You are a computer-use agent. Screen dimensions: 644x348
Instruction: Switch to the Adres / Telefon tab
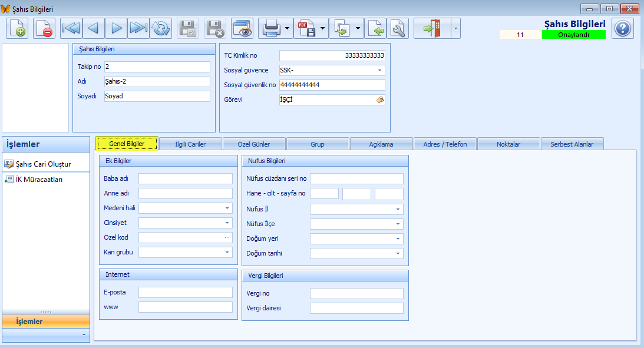[x=445, y=144]
